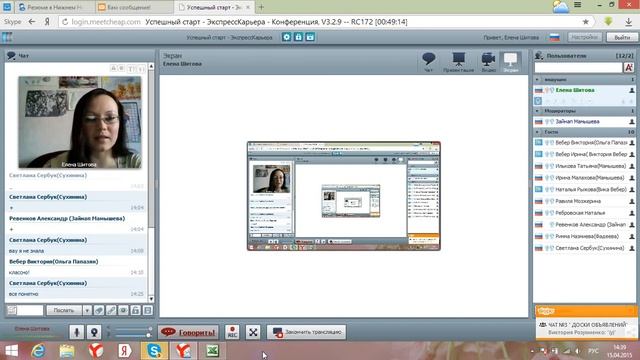Toggle fullscreen with the crossed-arrows icon

[x=253, y=332]
